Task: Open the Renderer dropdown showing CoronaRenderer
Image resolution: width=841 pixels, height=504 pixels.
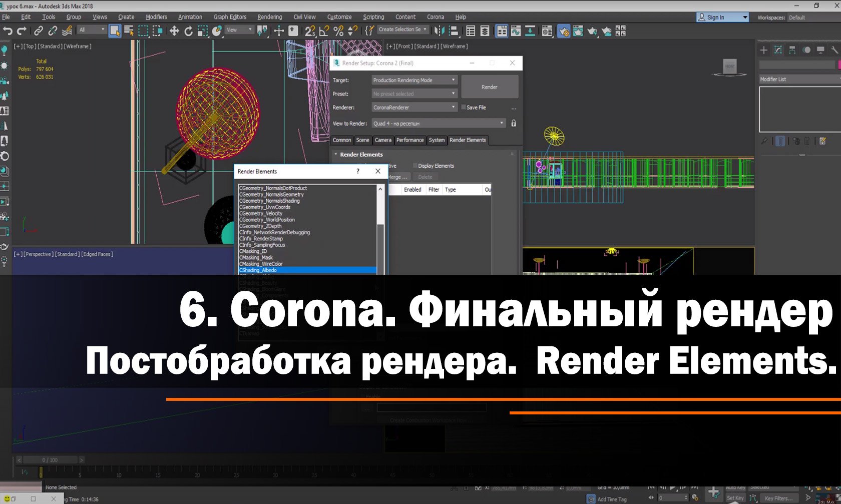Action: (413, 107)
